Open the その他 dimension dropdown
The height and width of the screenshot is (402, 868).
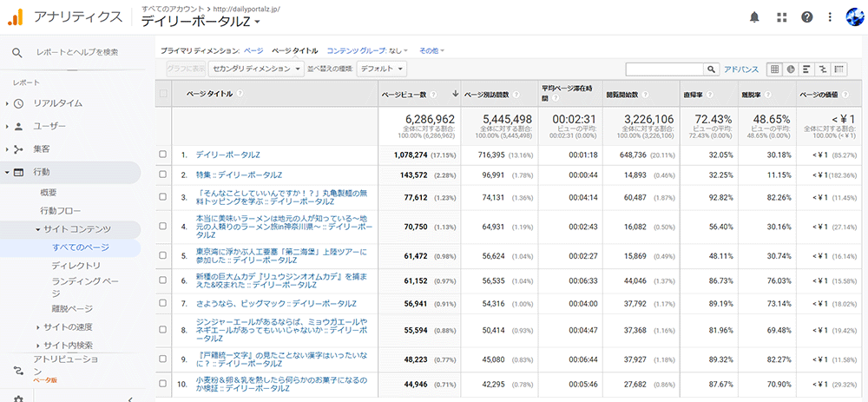coord(431,50)
